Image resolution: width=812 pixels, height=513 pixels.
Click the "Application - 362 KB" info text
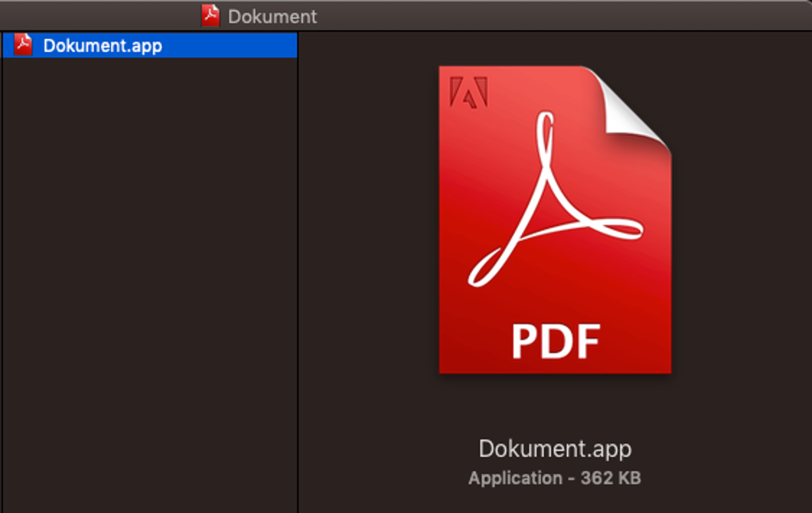pyautogui.click(x=555, y=478)
